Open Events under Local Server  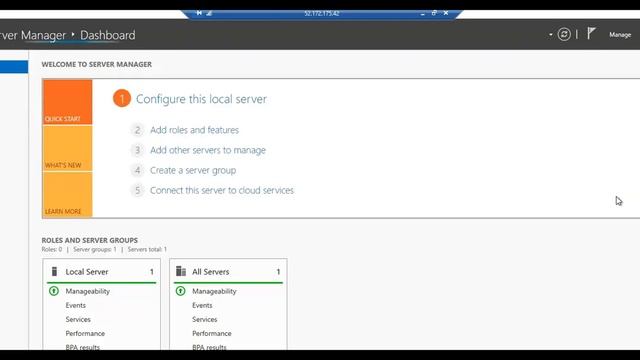(76, 305)
